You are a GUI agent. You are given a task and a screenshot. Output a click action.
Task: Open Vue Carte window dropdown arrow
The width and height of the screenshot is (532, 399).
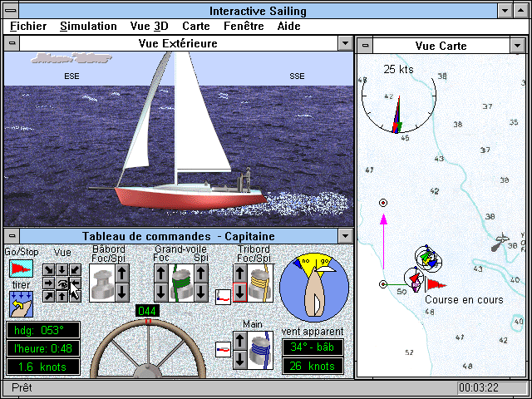(517, 46)
